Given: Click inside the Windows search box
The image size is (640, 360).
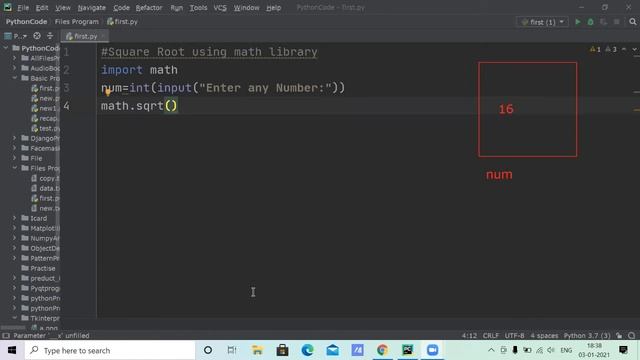Looking at the screenshot, I should [x=110, y=350].
